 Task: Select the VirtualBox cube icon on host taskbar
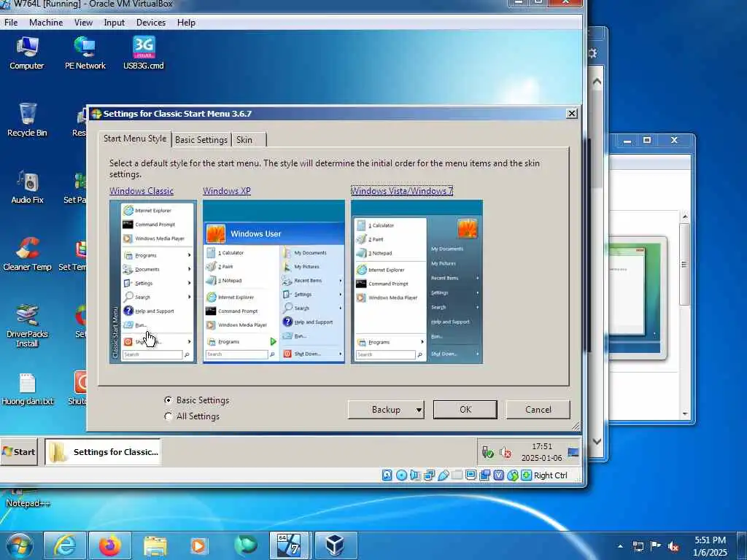point(336,545)
